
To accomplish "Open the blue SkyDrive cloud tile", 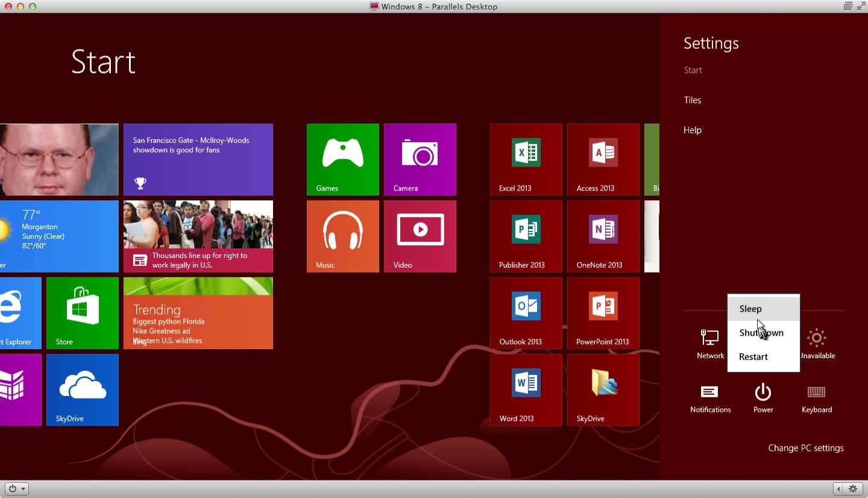I will [x=83, y=389].
